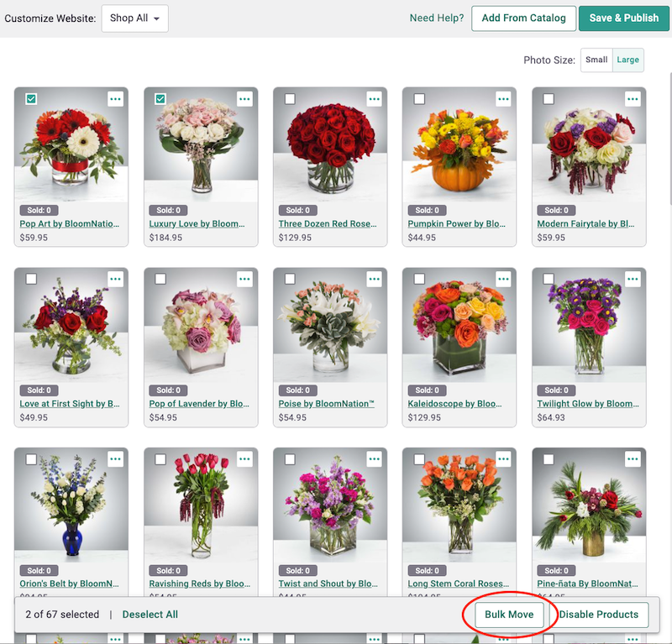Tick the Poise product checkbox
Image resolution: width=672 pixels, height=644 pixels.
coord(290,279)
